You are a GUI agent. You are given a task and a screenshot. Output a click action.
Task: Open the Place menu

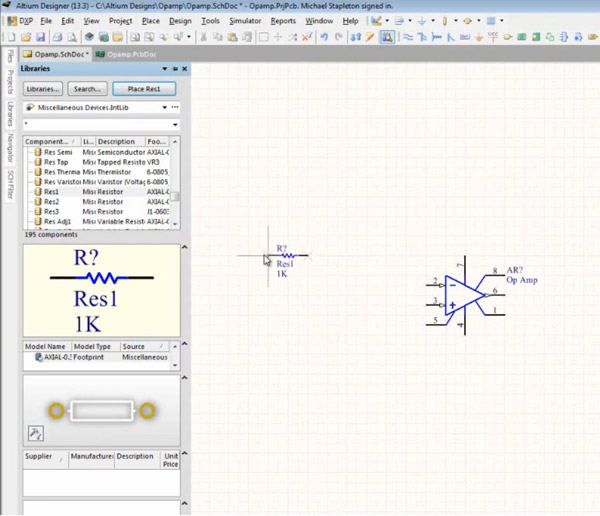click(150, 21)
